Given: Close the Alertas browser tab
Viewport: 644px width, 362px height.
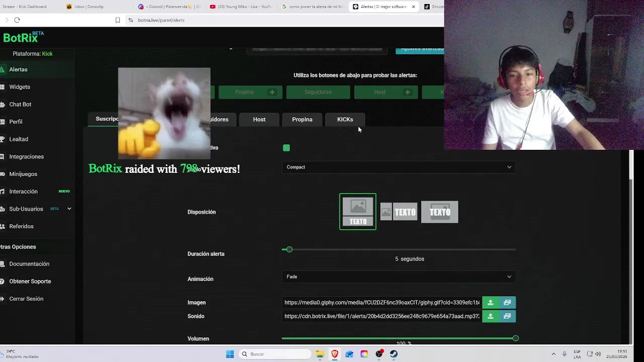Looking at the screenshot, I should click(414, 7).
